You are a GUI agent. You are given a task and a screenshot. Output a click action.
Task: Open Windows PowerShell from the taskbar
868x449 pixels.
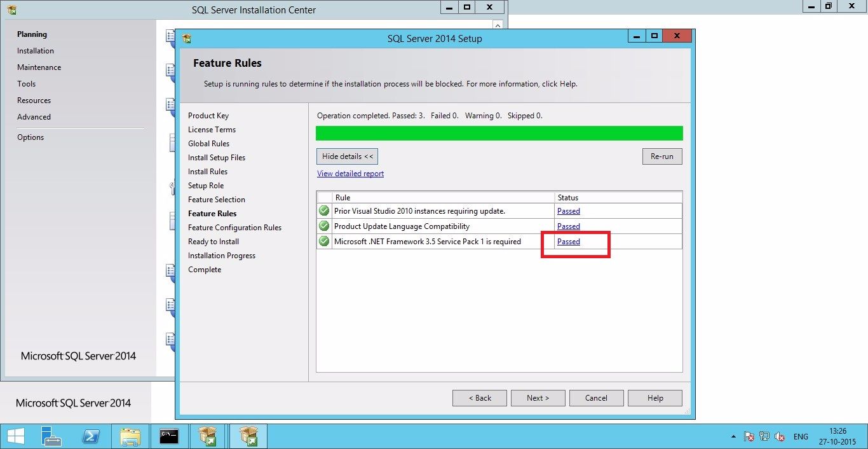(91, 436)
